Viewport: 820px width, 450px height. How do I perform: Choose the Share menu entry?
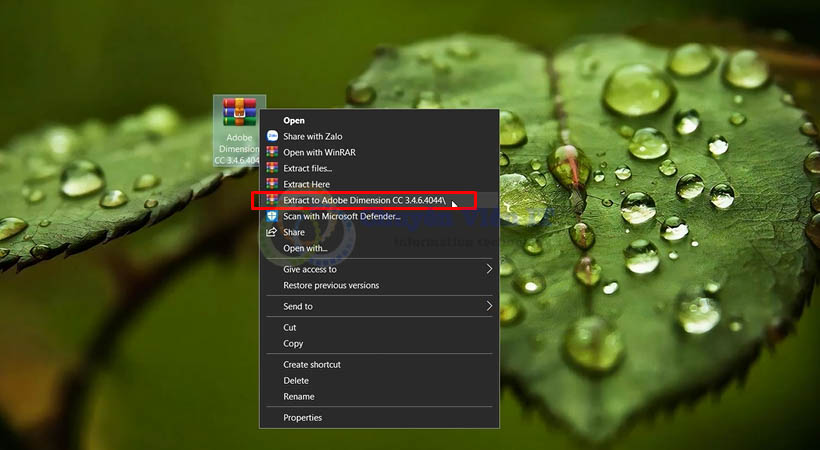[x=294, y=232]
